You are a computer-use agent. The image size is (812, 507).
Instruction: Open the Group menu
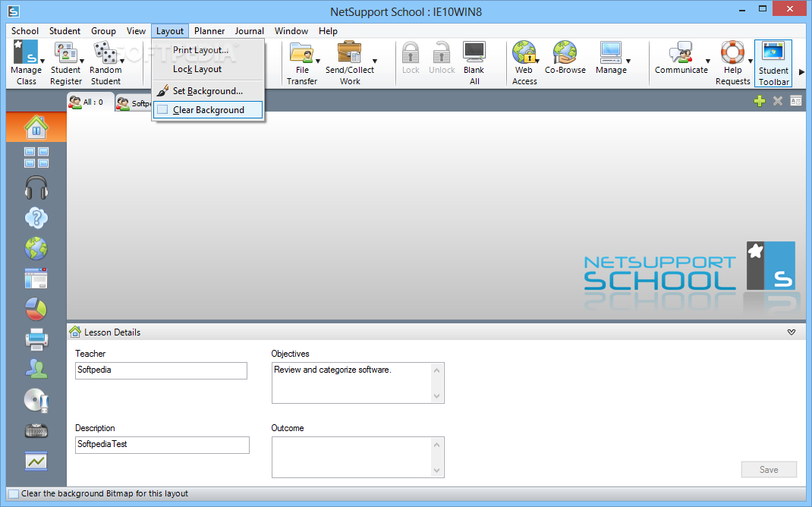coord(103,31)
